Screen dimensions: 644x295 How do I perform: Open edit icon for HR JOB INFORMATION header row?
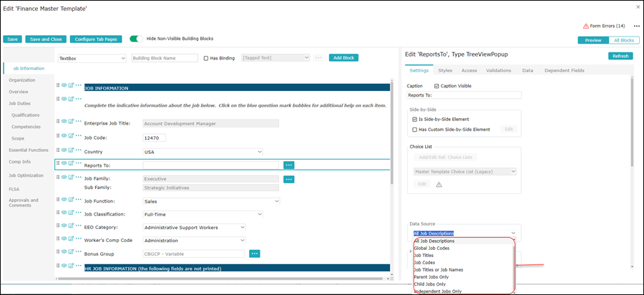pos(71,266)
